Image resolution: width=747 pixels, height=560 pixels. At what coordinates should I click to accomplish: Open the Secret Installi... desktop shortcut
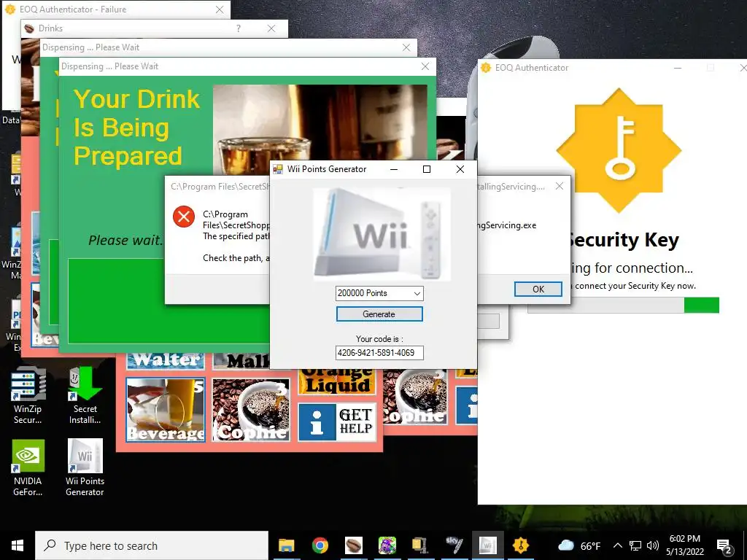85,395
